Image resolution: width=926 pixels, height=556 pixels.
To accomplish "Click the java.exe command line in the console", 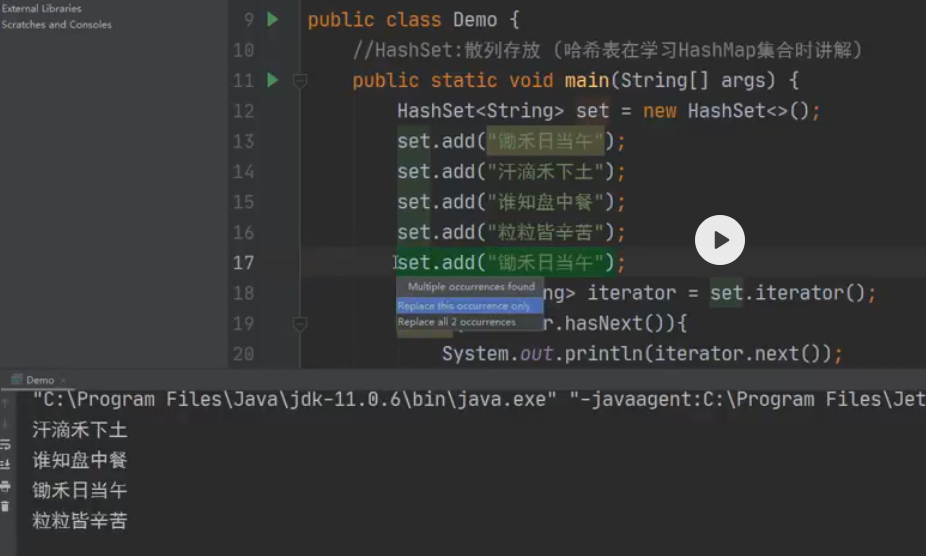I will pyautogui.click(x=478, y=399).
